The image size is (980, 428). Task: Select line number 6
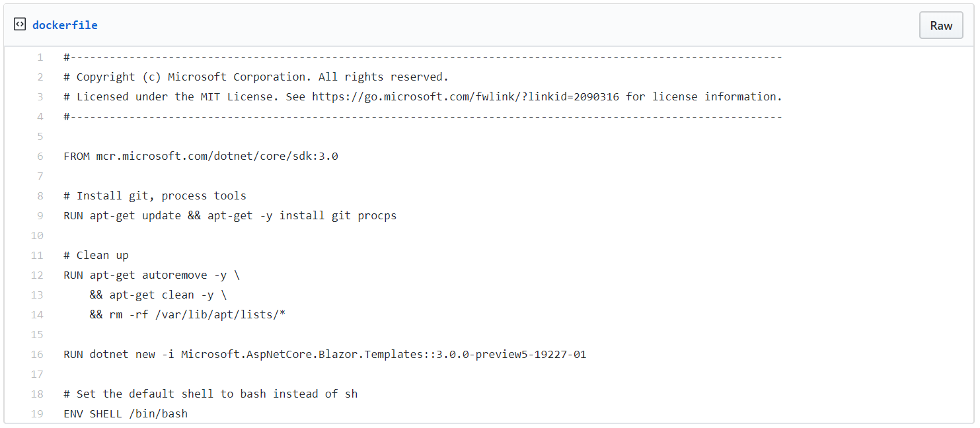click(x=40, y=156)
